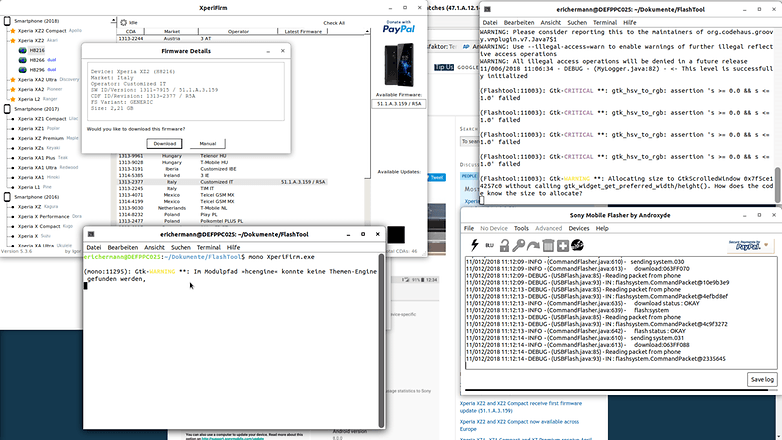Select Xperia XA2 Pioneer tree item

pos(40,89)
